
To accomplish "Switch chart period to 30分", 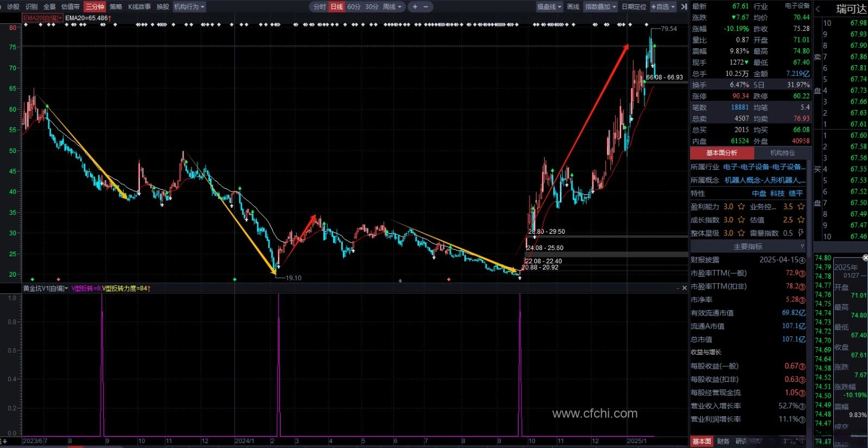I will 372,7.
